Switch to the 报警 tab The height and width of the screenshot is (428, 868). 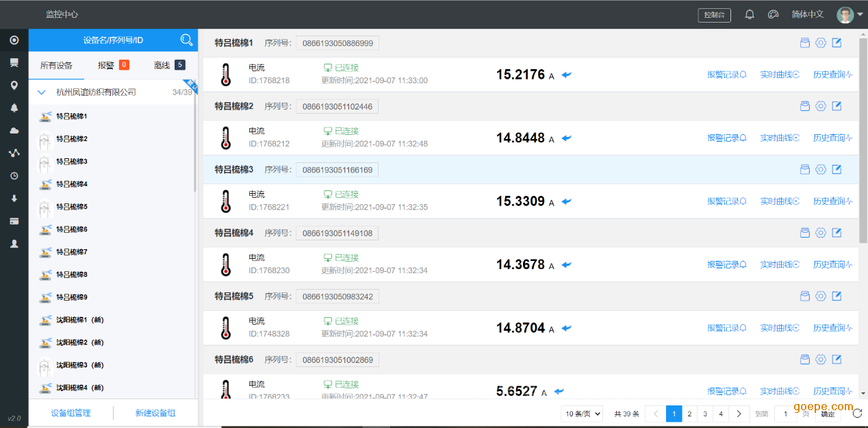[113, 66]
